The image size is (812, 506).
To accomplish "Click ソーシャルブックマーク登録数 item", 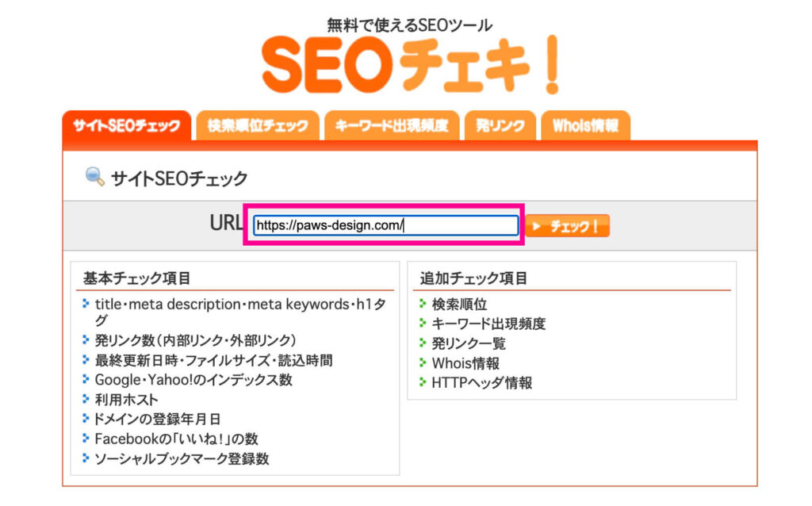I will click(182, 458).
